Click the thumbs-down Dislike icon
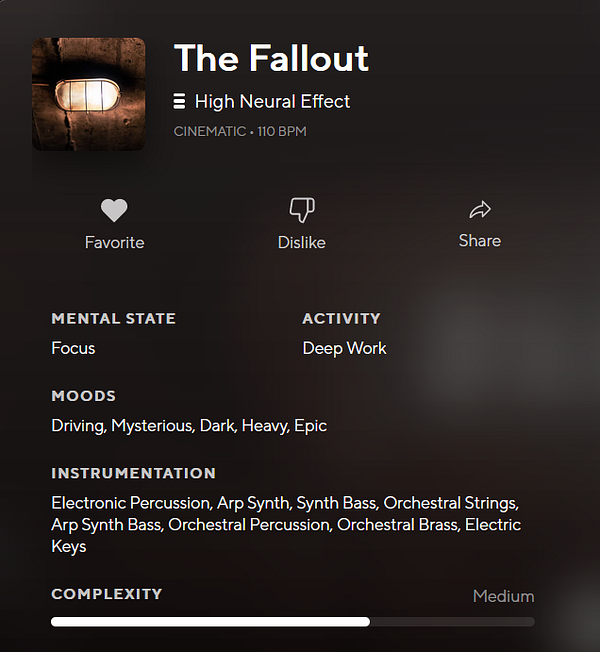600x652 pixels. [x=301, y=210]
